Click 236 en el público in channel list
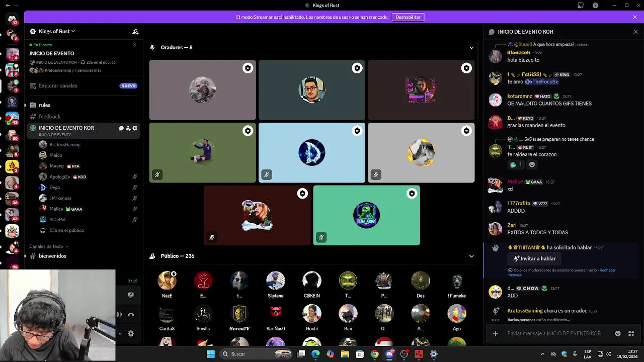Image resolution: width=644 pixels, height=362 pixels. pyautogui.click(x=67, y=230)
